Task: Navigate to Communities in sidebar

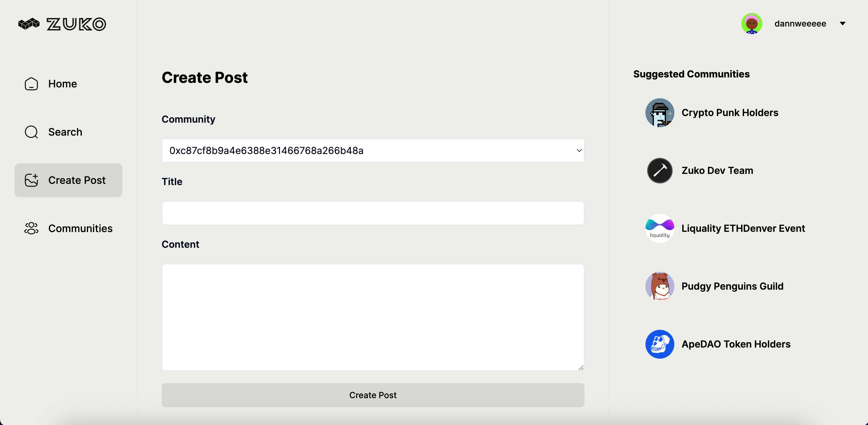Action: [x=68, y=228]
